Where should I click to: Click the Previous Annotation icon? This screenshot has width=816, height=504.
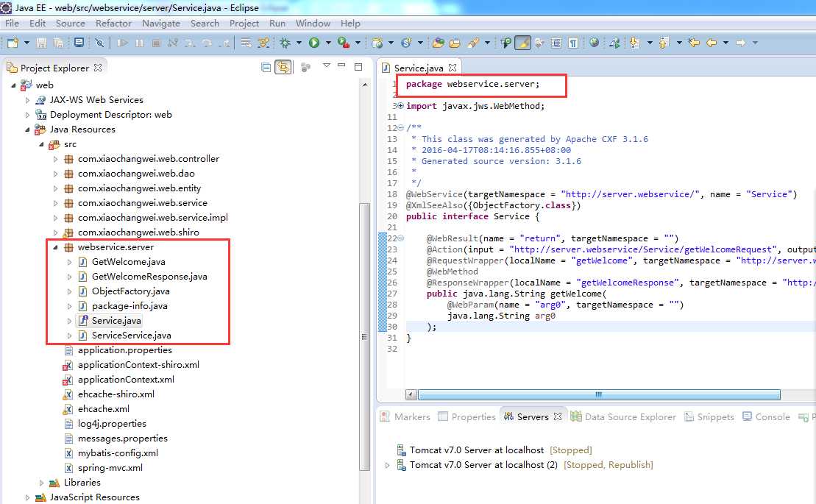tap(664, 43)
